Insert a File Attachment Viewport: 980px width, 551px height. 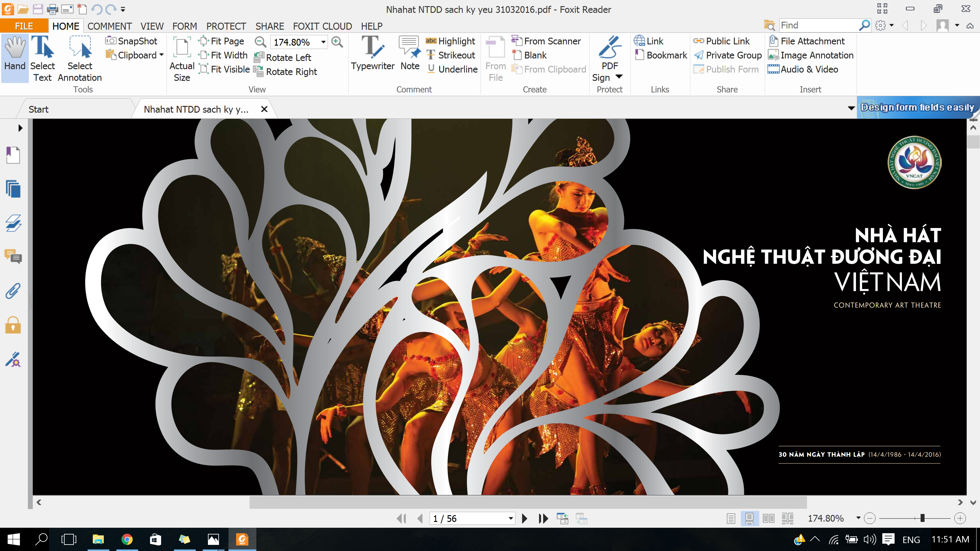tap(807, 41)
